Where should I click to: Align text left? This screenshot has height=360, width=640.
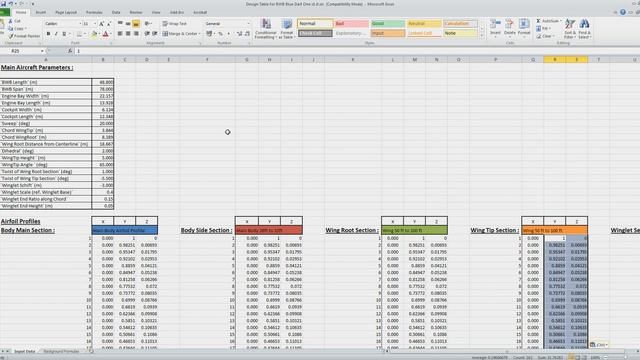click(x=120, y=33)
